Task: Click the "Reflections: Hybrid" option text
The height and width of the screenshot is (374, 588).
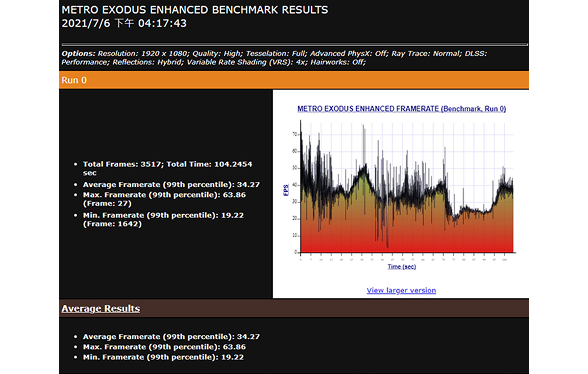Action: (147, 62)
